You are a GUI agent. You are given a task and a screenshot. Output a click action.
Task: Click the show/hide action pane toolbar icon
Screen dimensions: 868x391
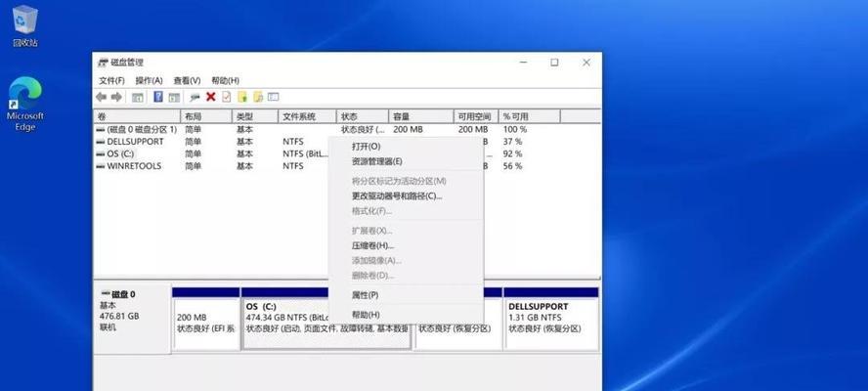[174, 98]
